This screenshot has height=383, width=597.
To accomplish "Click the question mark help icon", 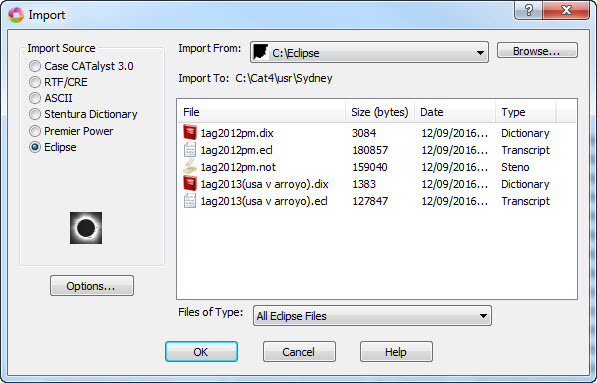I will (x=528, y=10).
